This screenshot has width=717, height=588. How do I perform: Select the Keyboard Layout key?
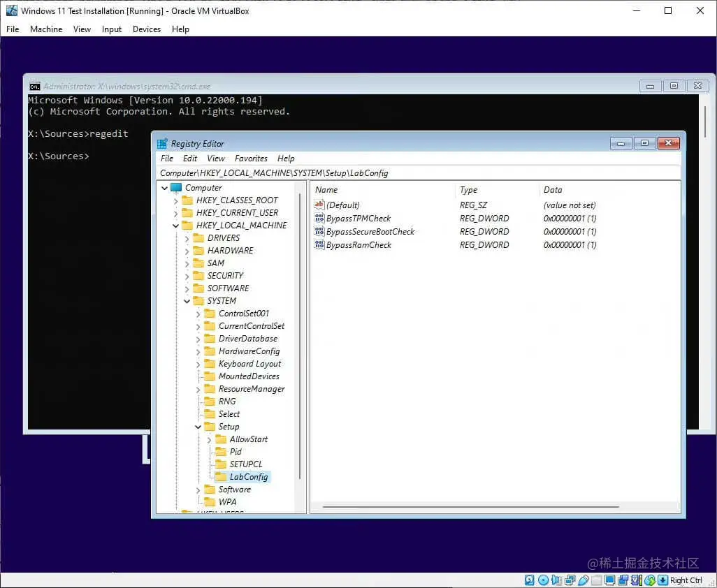(x=249, y=364)
